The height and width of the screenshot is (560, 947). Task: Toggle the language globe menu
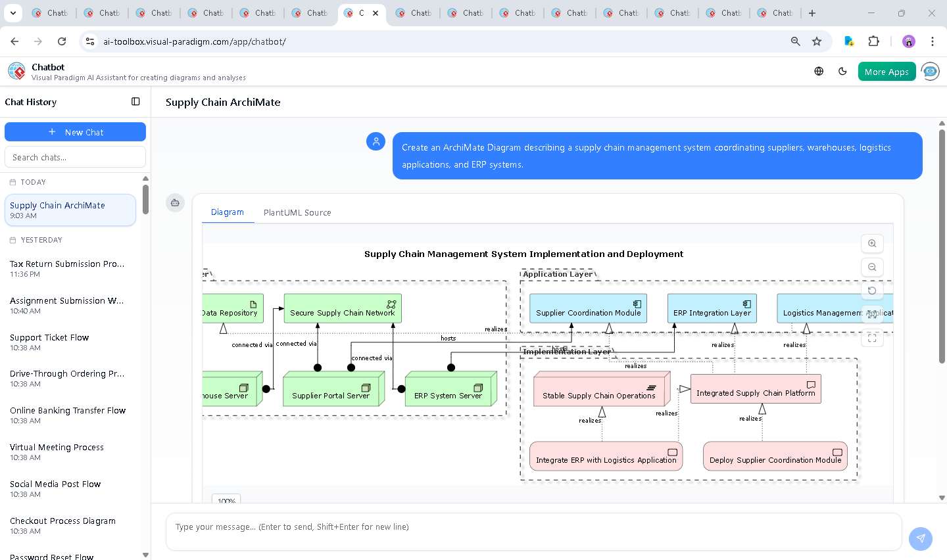pos(819,71)
